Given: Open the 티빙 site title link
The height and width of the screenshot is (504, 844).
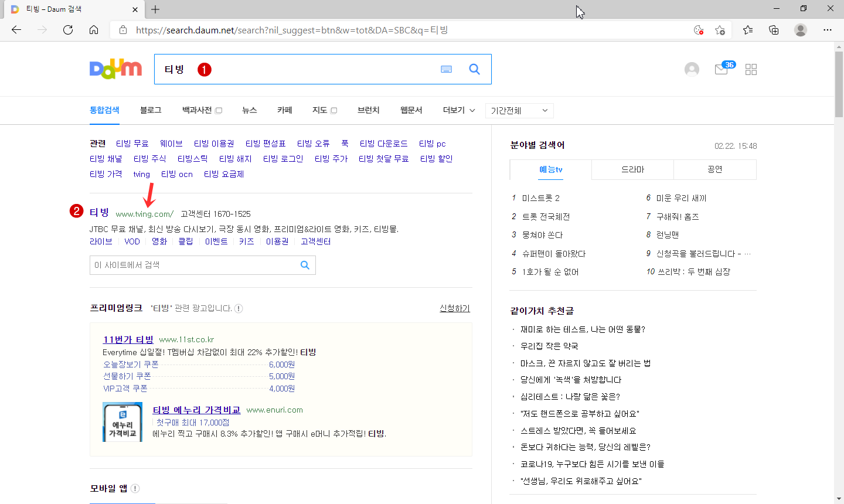Looking at the screenshot, I should point(99,212).
